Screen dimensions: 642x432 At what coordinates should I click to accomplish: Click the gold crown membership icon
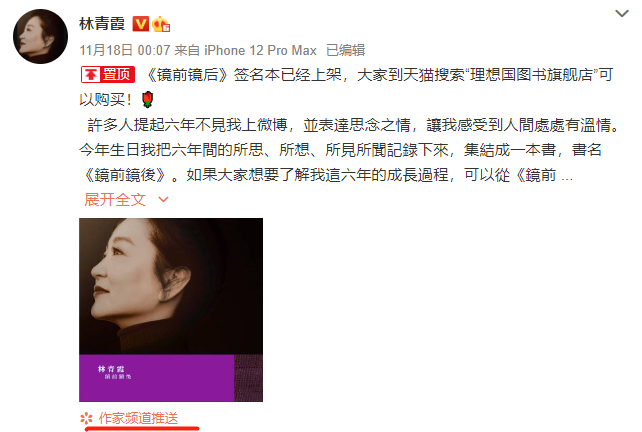[x=161, y=24]
